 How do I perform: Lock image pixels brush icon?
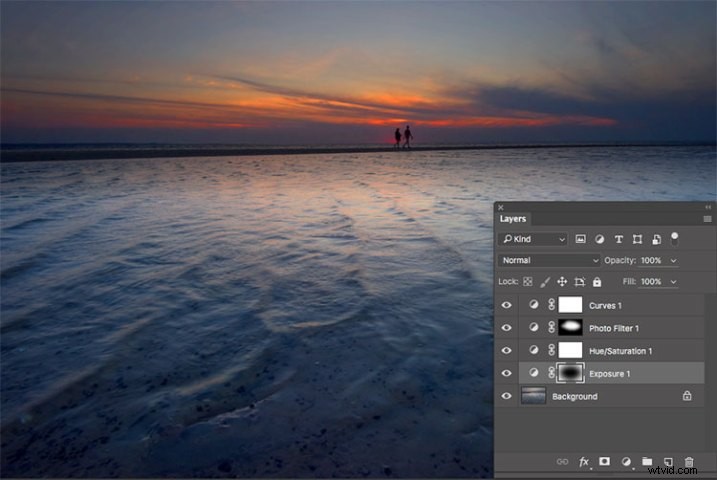click(x=545, y=282)
